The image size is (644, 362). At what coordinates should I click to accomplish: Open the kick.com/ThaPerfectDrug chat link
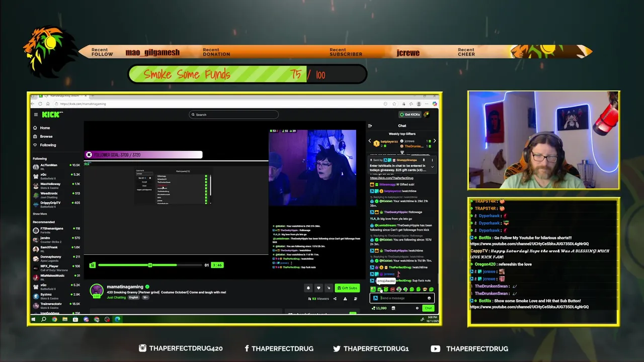tap(391, 178)
